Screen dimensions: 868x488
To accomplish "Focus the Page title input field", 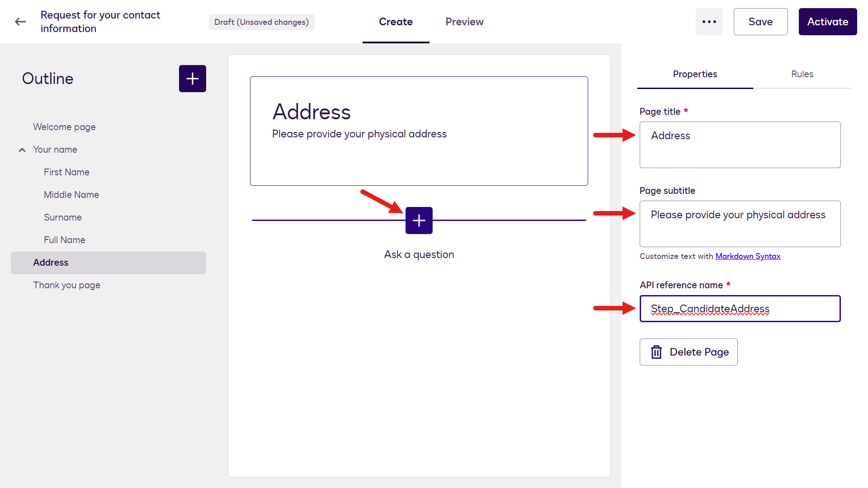I will click(x=740, y=145).
